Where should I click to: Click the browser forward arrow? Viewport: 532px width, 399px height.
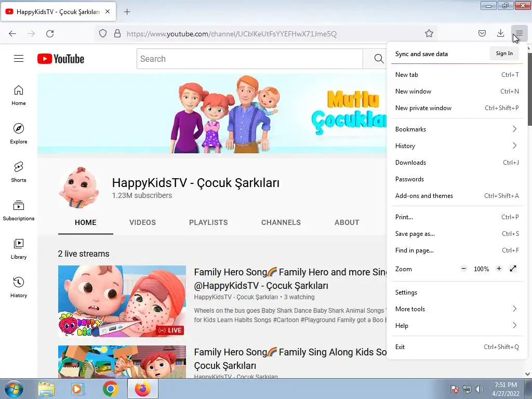click(31, 34)
